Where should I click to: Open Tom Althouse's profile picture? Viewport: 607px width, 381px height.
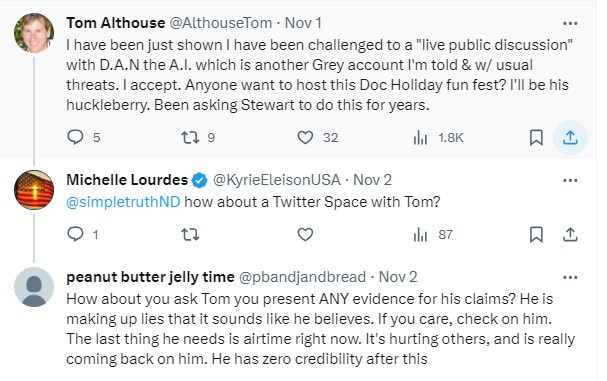tap(34, 33)
